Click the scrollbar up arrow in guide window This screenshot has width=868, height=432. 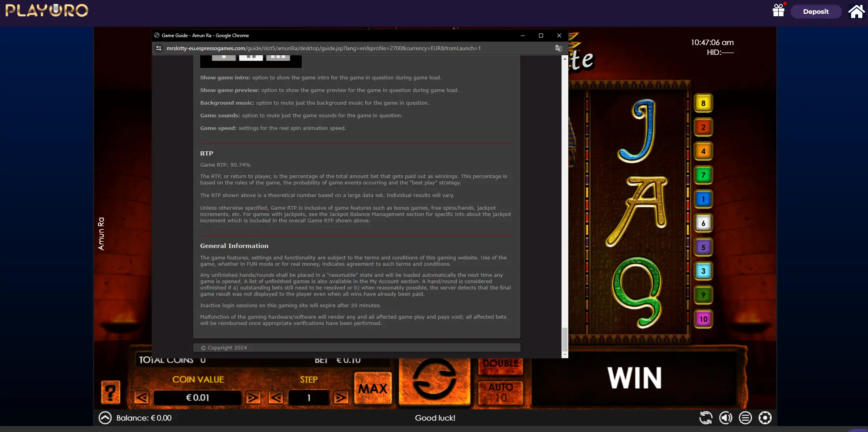click(x=565, y=58)
